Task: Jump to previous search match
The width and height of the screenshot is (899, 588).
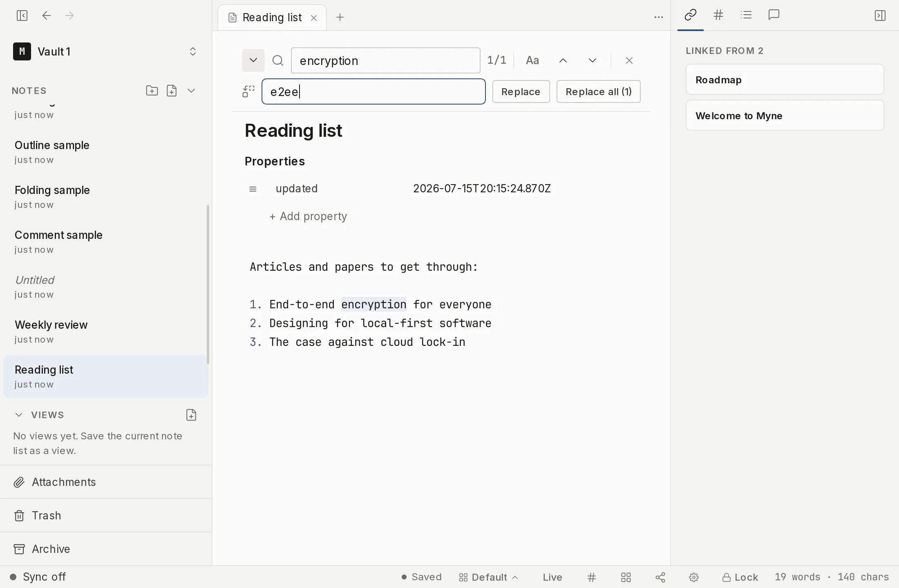Action: [x=563, y=60]
